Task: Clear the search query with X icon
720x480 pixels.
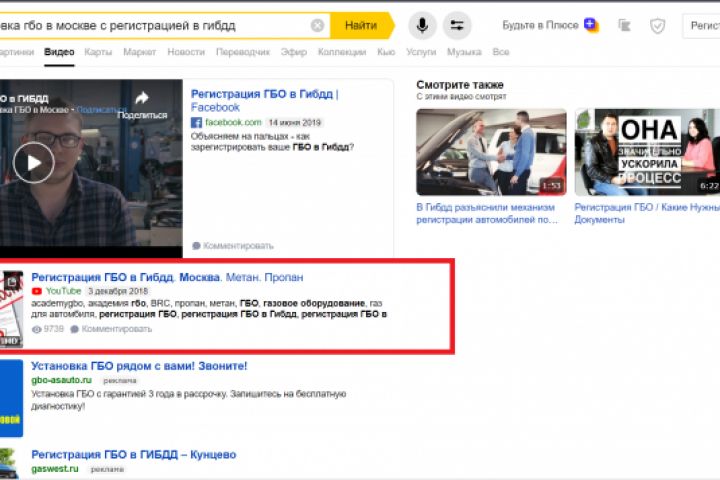Action: click(317, 25)
